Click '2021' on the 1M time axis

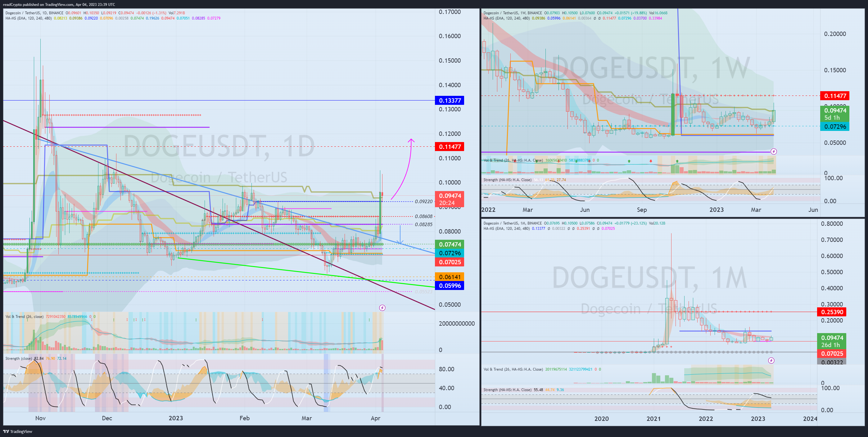click(x=654, y=418)
